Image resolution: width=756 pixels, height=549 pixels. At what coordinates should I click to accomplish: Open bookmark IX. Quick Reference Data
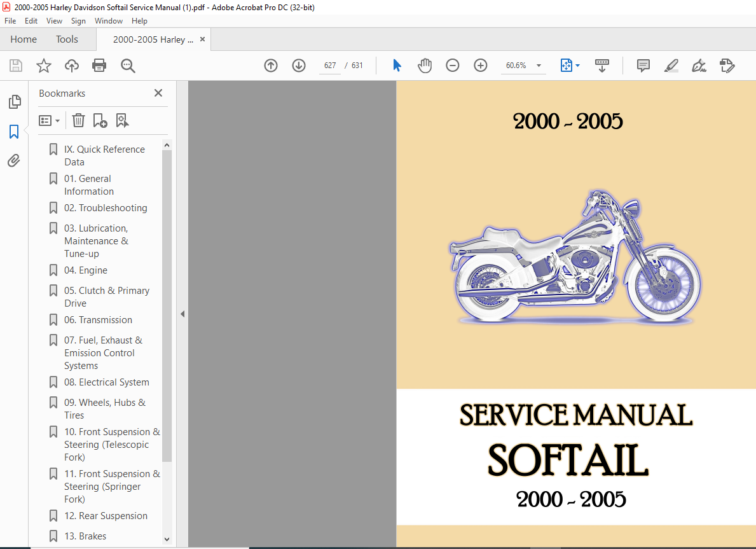coord(104,156)
